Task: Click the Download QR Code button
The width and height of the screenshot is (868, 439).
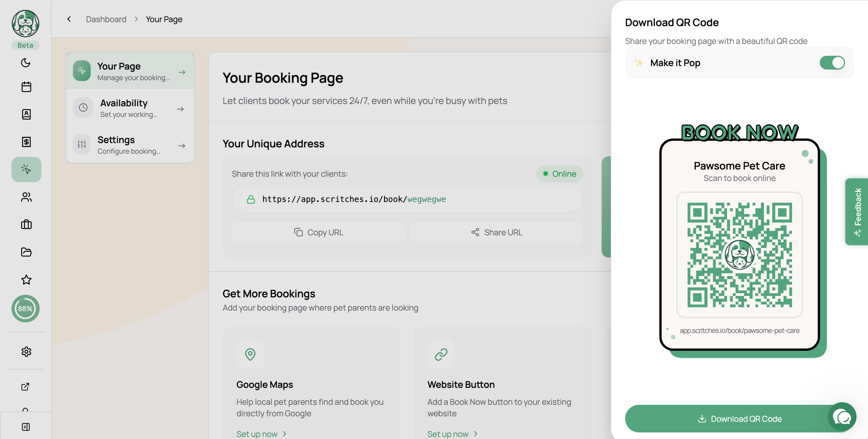Action: pyautogui.click(x=739, y=419)
